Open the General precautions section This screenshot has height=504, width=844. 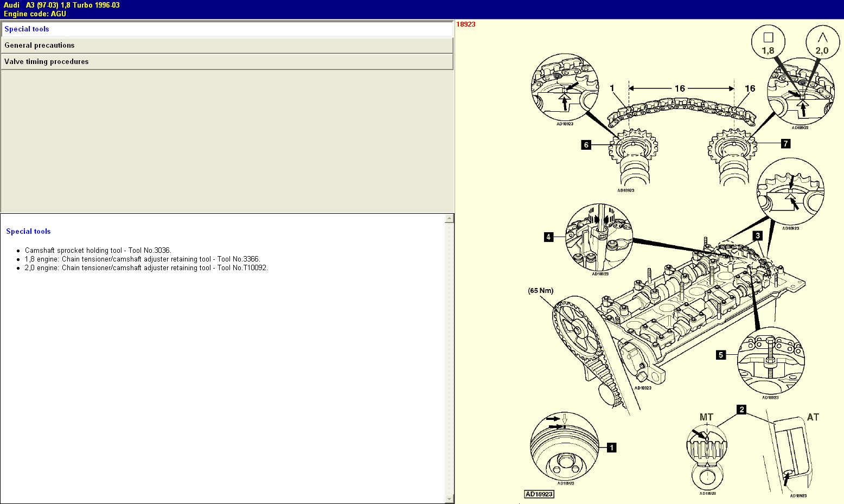coord(227,46)
